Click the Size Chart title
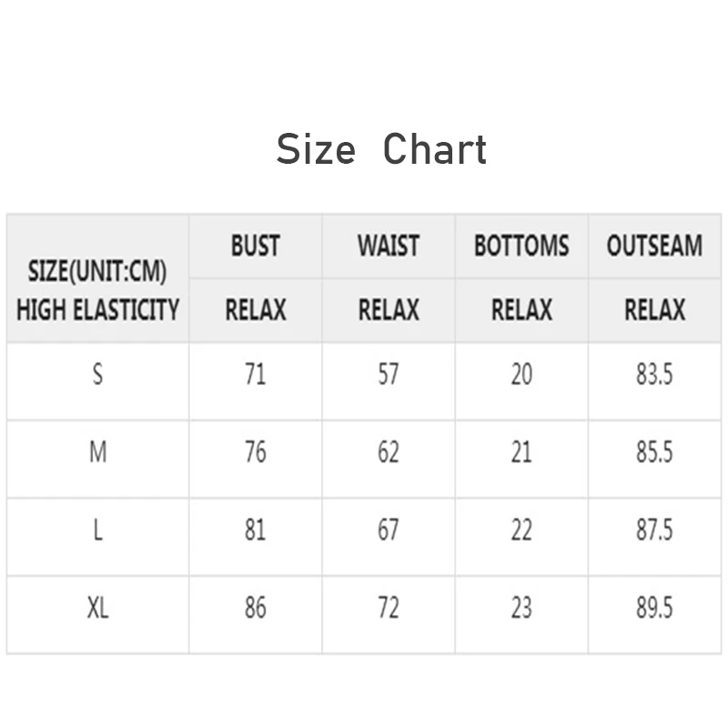 point(381,149)
